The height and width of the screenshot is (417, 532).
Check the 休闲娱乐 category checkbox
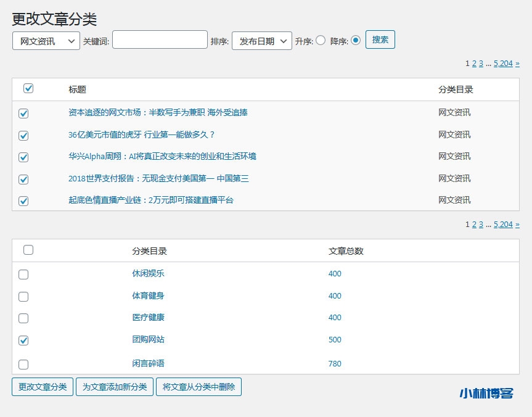coord(23,275)
